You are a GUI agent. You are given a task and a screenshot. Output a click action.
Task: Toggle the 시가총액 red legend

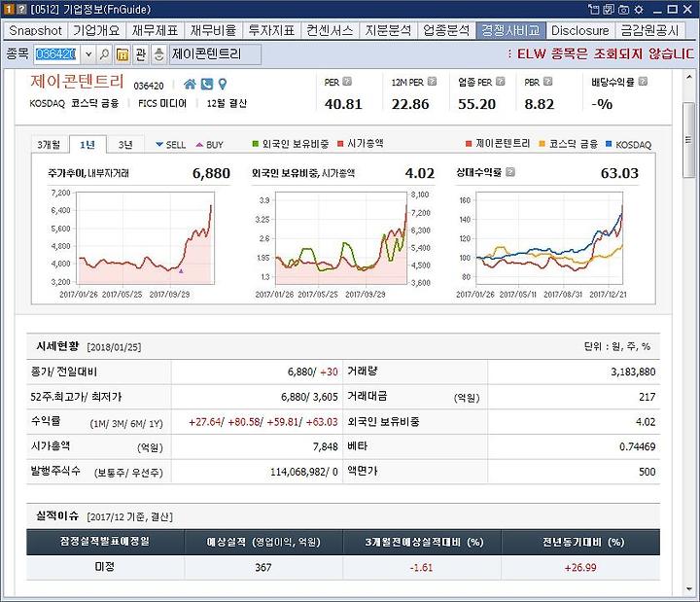click(x=361, y=143)
